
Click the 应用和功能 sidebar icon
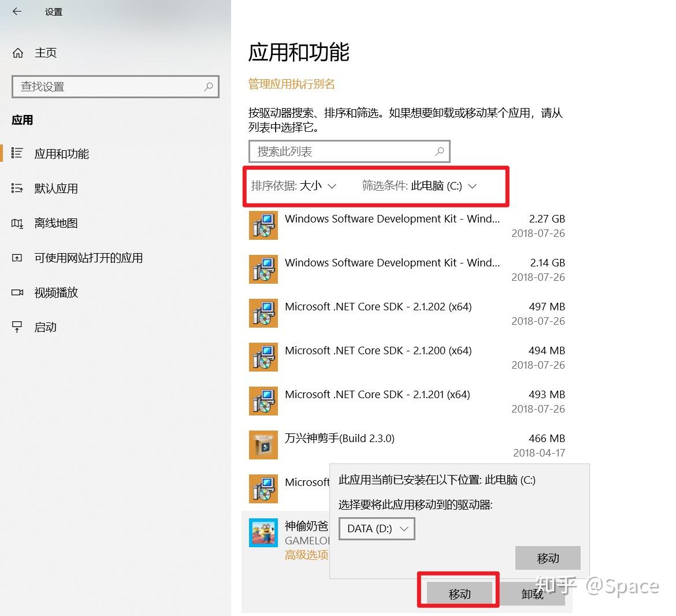[x=17, y=153]
